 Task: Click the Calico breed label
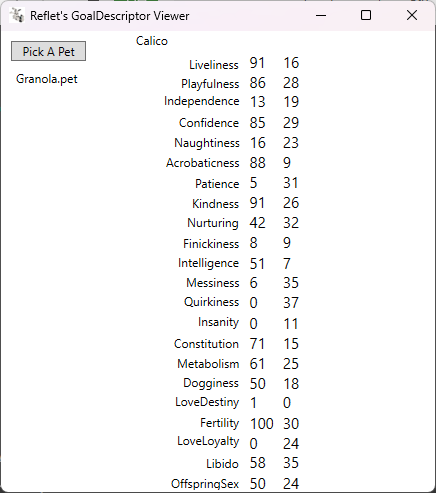(152, 41)
